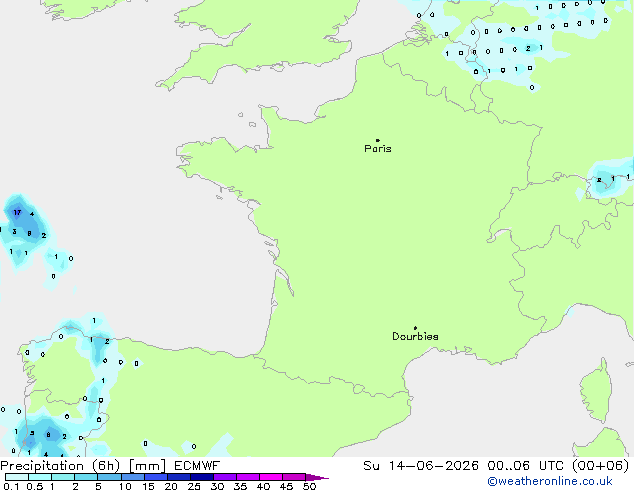The width and height of the screenshot is (634, 490).
Task: Pick legend swatch between 1 and 2
Action: pos(63,477)
